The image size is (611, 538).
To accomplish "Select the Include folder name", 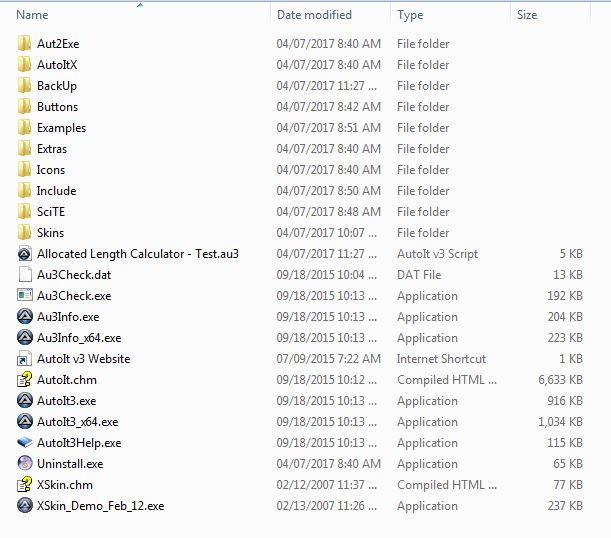I will (x=57, y=191).
